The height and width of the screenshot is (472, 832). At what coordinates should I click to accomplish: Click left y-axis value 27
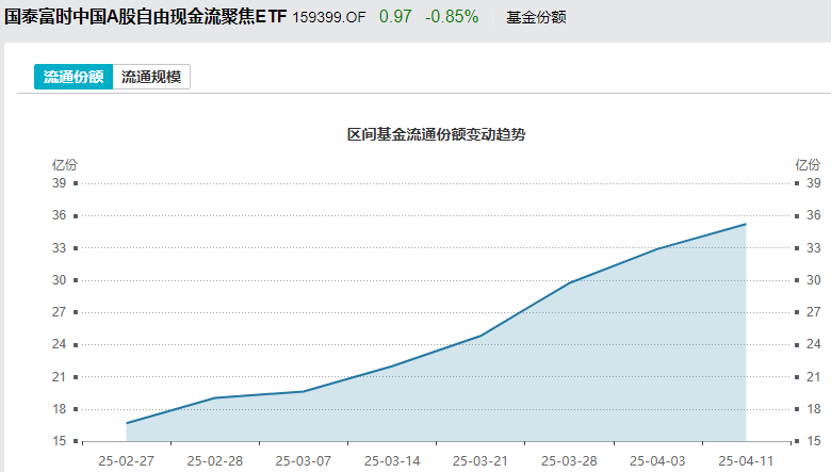tap(59, 312)
